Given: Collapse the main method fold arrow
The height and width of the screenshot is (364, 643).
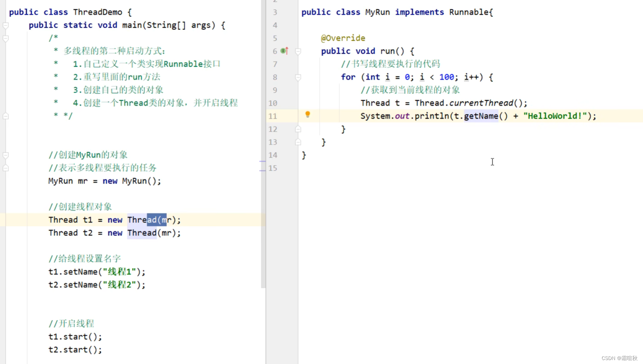Looking at the screenshot, I should coord(5,25).
